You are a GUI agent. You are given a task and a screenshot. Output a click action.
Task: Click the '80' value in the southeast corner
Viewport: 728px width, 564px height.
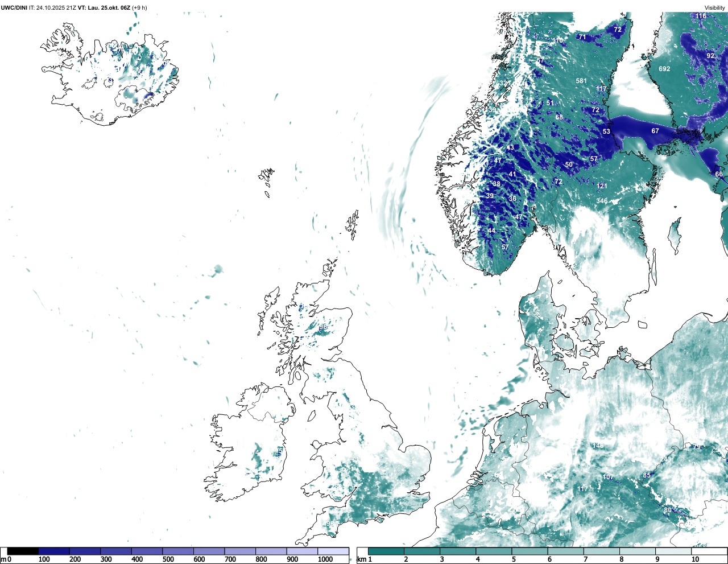click(x=668, y=510)
